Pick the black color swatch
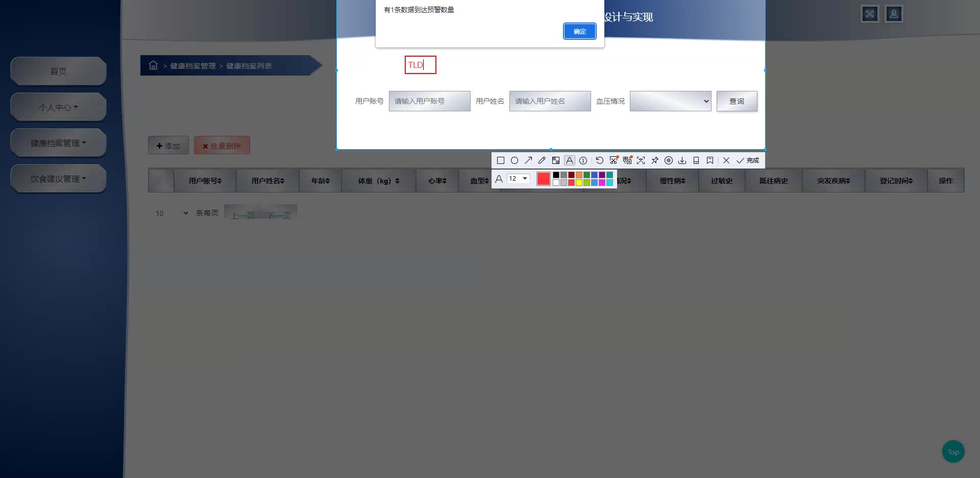Image resolution: width=980 pixels, height=478 pixels. tap(556, 175)
